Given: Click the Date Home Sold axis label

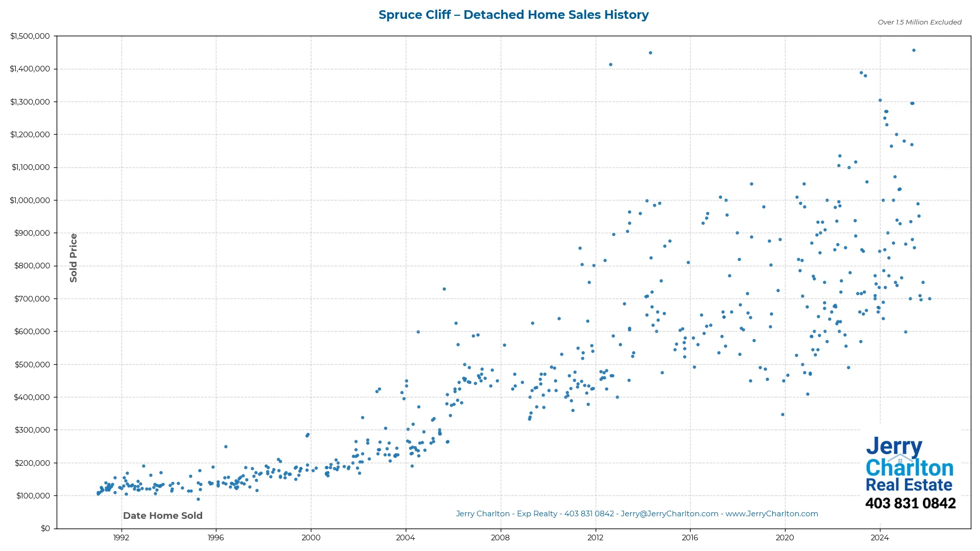Looking at the screenshot, I should pos(162,515).
